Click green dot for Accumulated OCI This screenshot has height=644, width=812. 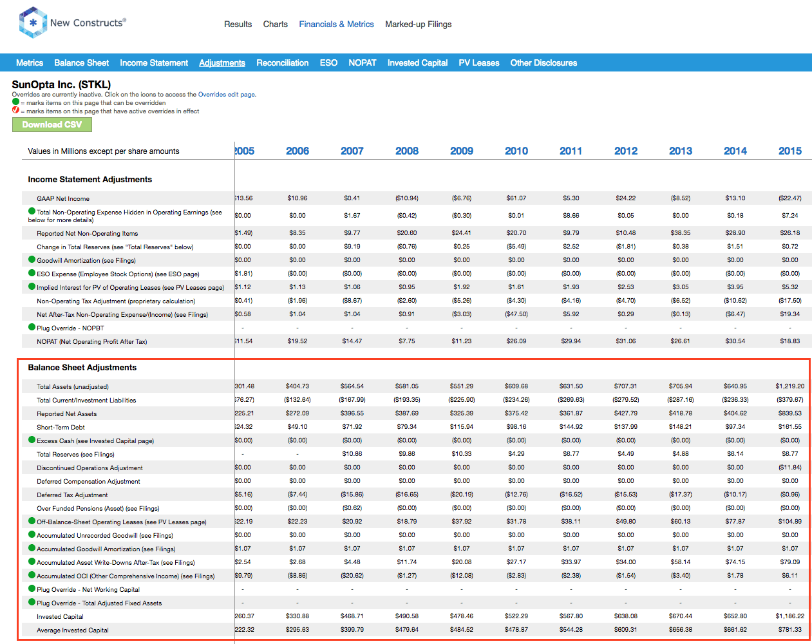(x=32, y=575)
